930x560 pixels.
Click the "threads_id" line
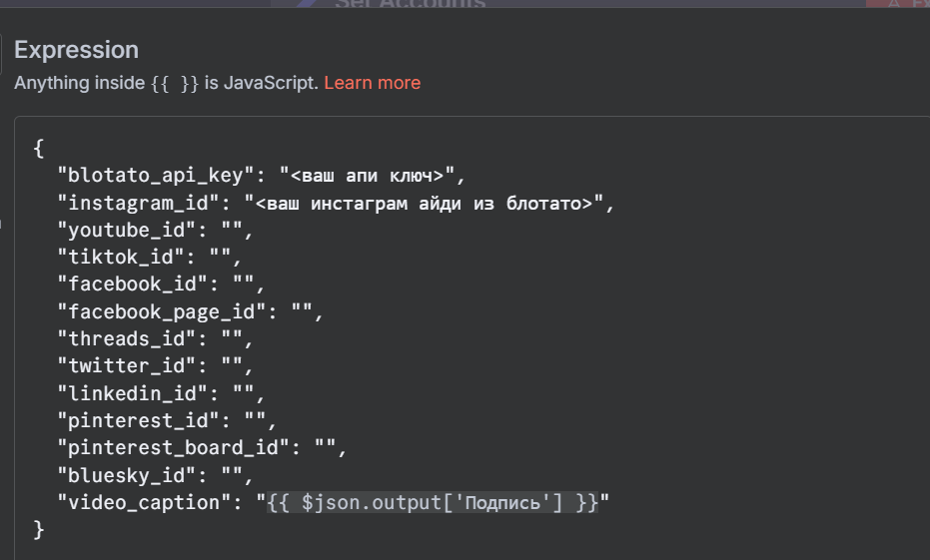coord(156,339)
